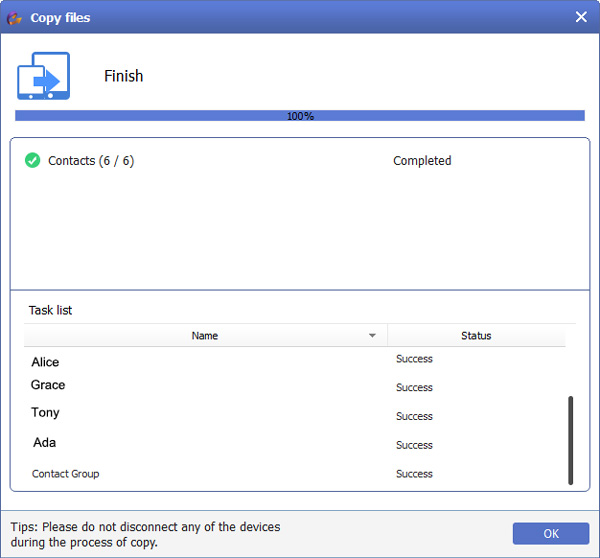Click the task list vertical scrollbar
This screenshot has height=558, width=600.
571,440
